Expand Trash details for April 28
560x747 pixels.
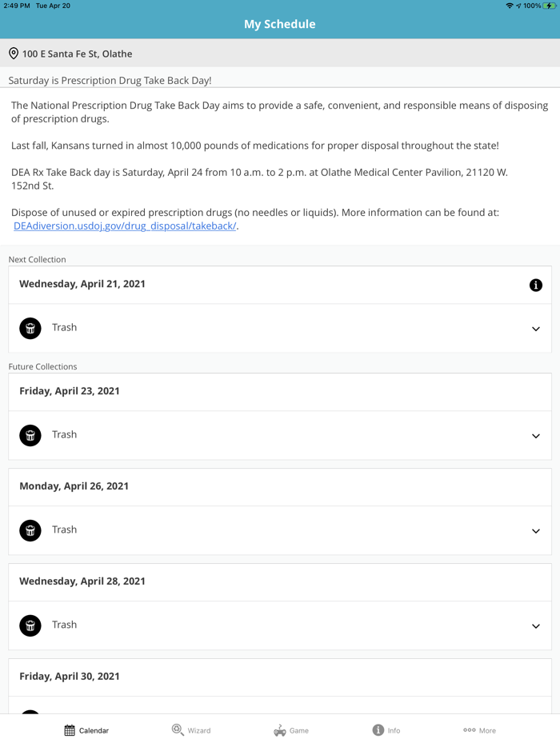pos(535,626)
